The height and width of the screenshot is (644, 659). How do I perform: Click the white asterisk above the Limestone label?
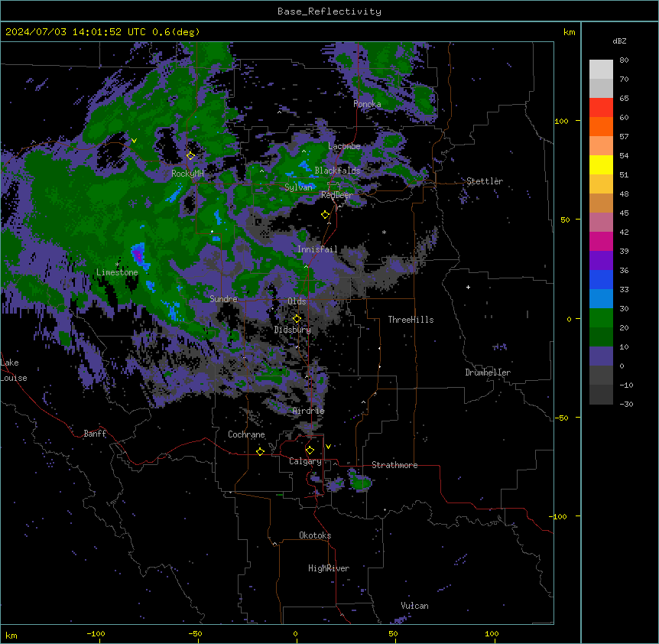117,265
